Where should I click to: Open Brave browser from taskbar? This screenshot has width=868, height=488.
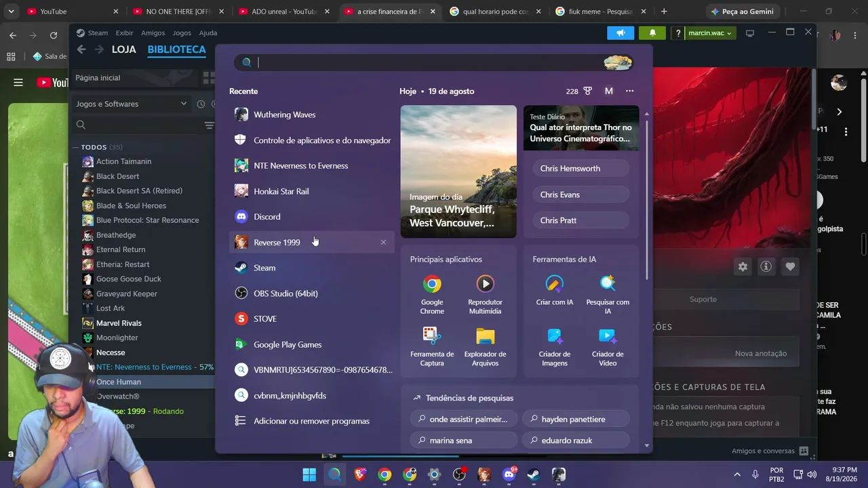click(x=359, y=474)
